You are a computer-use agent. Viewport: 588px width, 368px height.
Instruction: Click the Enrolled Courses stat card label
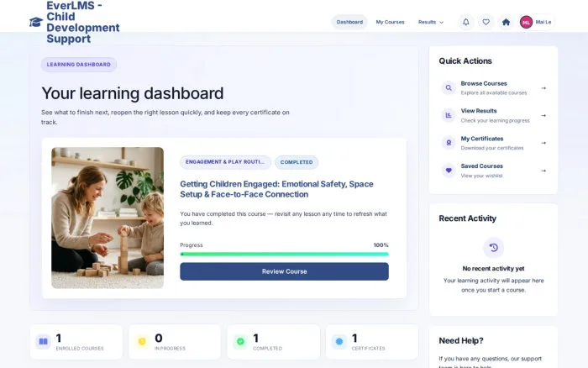coord(80,349)
